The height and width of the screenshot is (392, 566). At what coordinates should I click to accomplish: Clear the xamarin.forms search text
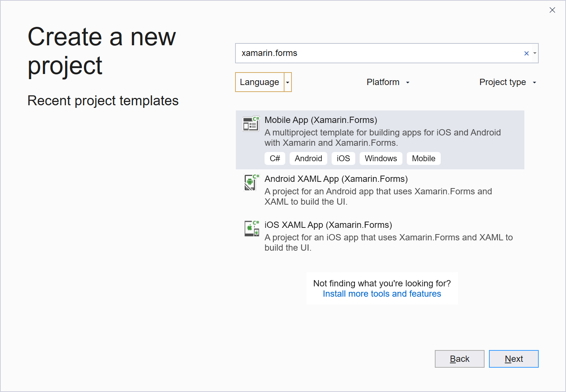526,53
